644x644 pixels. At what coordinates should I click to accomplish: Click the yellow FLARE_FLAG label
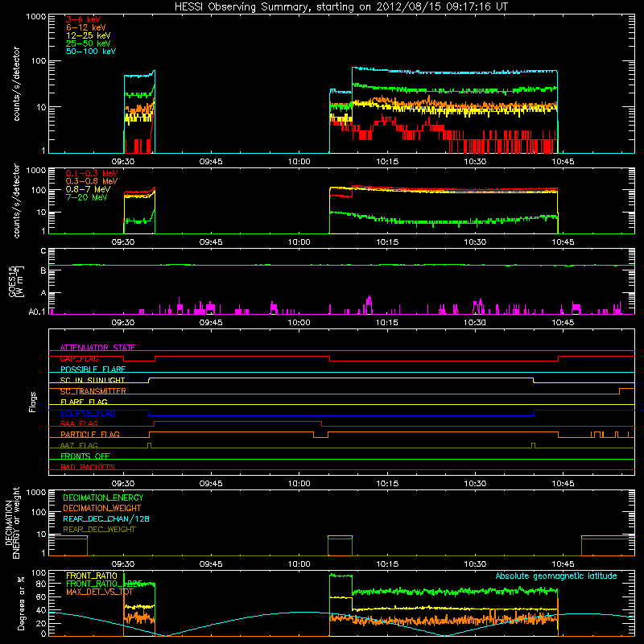(84, 402)
